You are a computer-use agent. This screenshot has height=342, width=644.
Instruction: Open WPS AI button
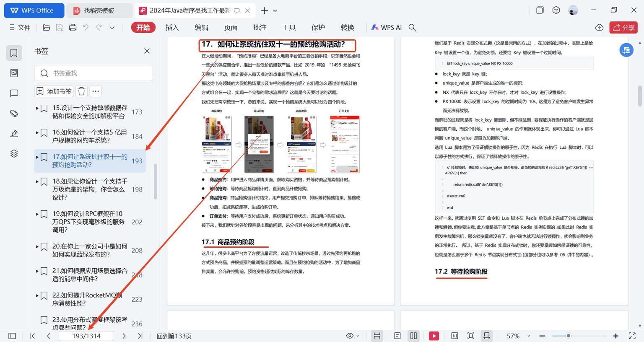click(386, 28)
